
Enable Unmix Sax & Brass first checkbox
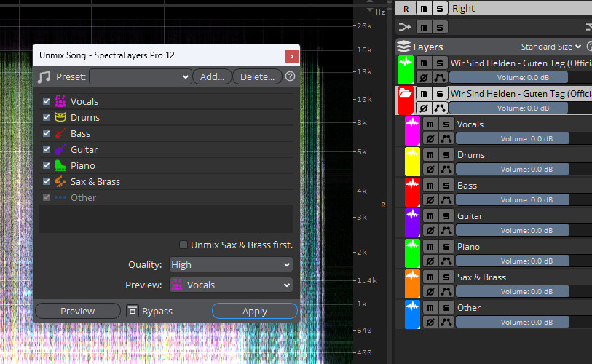click(183, 245)
